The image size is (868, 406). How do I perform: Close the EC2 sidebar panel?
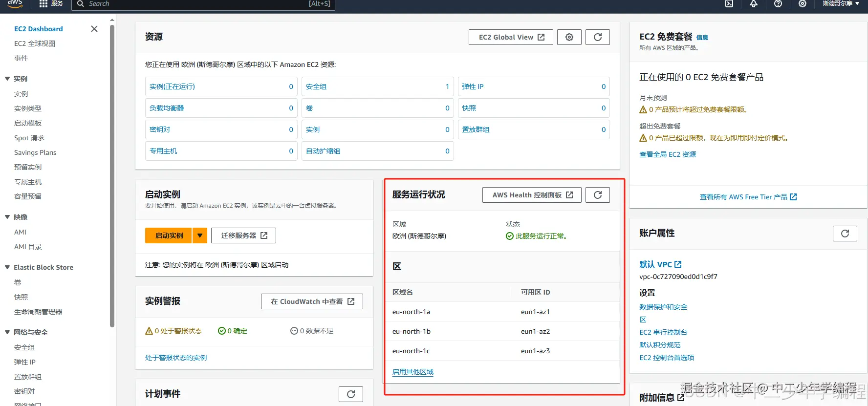94,29
